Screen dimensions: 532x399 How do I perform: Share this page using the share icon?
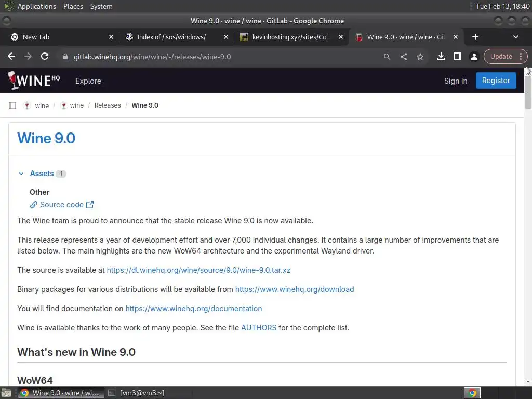[x=403, y=57]
